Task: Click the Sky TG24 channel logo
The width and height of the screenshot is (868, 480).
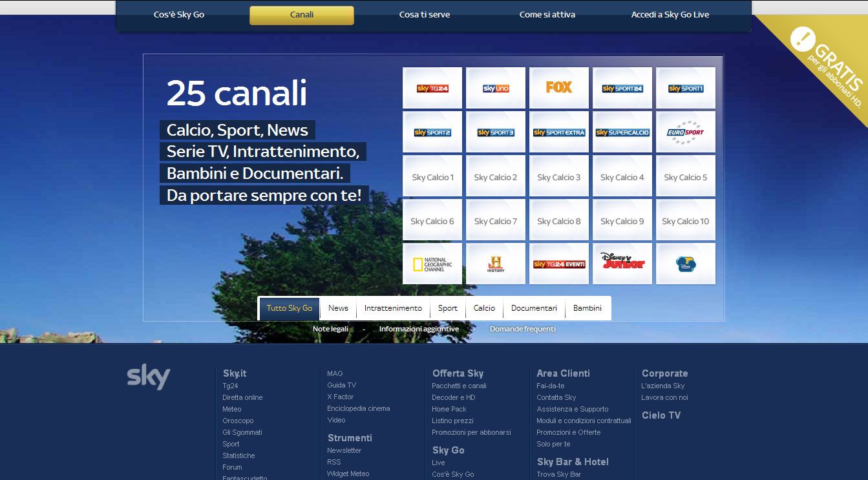Action: (x=432, y=89)
